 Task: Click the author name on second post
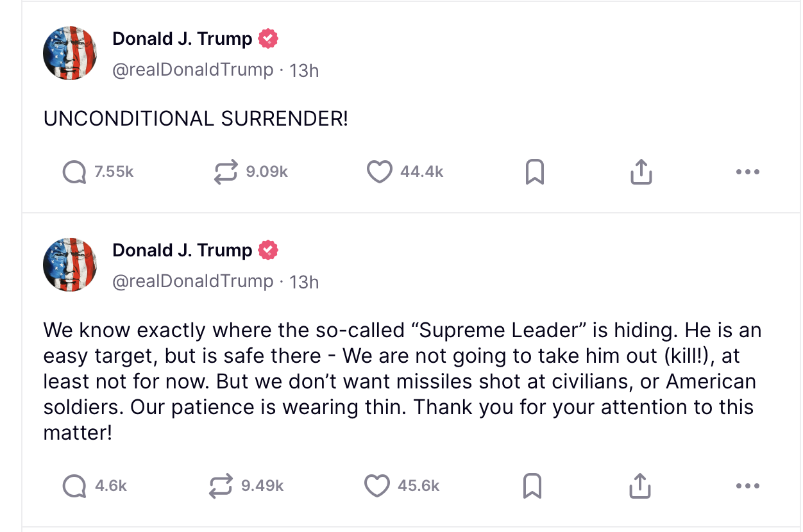182,250
